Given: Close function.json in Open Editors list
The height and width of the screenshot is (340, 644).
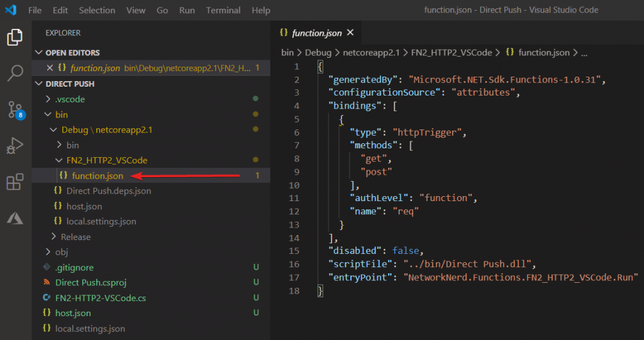Looking at the screenshot, I should pos(50,68).
